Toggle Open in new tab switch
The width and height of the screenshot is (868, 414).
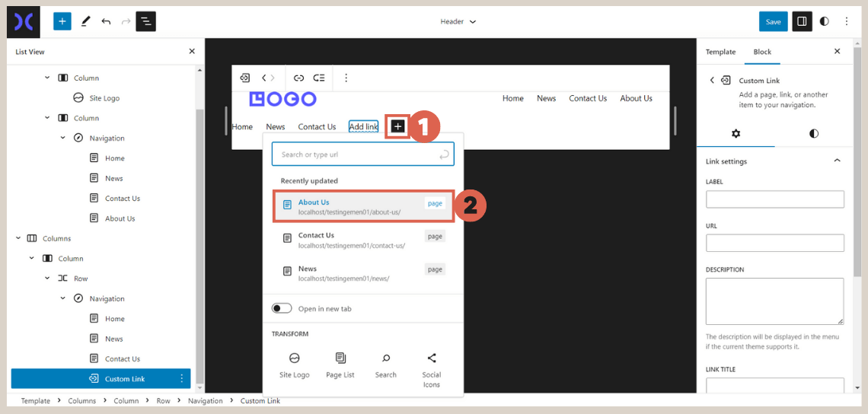[x=282, y=308]
